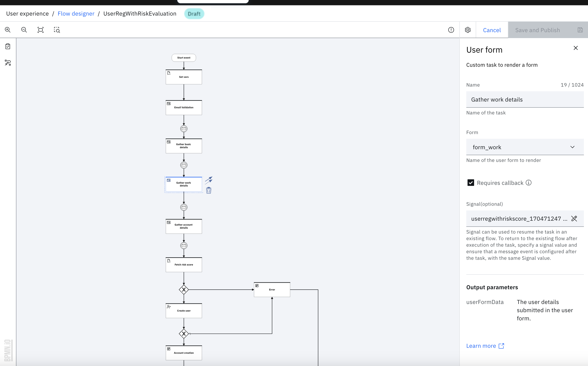Go to Flow designer breadcrumb
Viewport: 588px width, 366px height.
76,14
